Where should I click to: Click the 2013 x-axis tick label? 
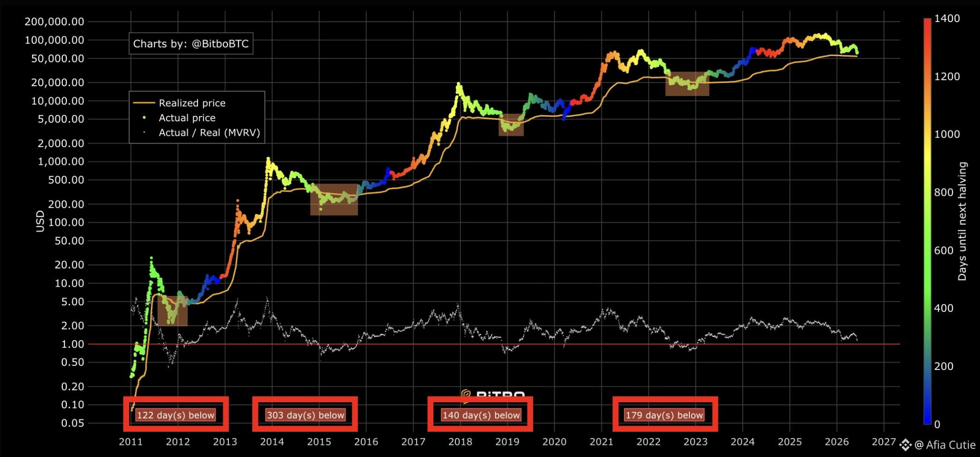(225, 442)
